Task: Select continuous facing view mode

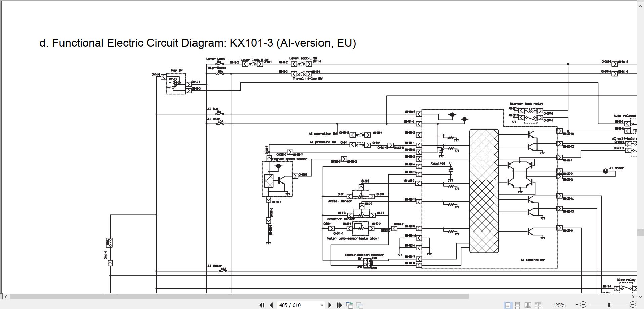Action: (538, 305)
